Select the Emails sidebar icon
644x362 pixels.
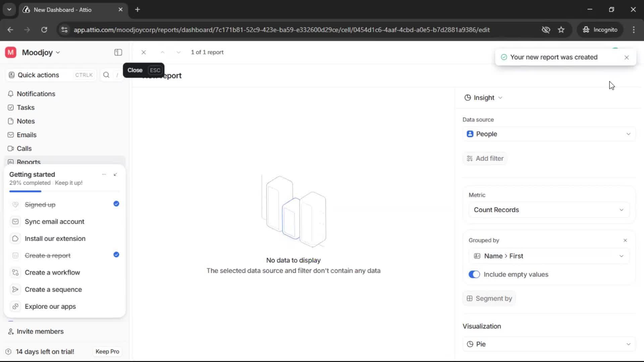pyautogui.click(x=11, y=135)
